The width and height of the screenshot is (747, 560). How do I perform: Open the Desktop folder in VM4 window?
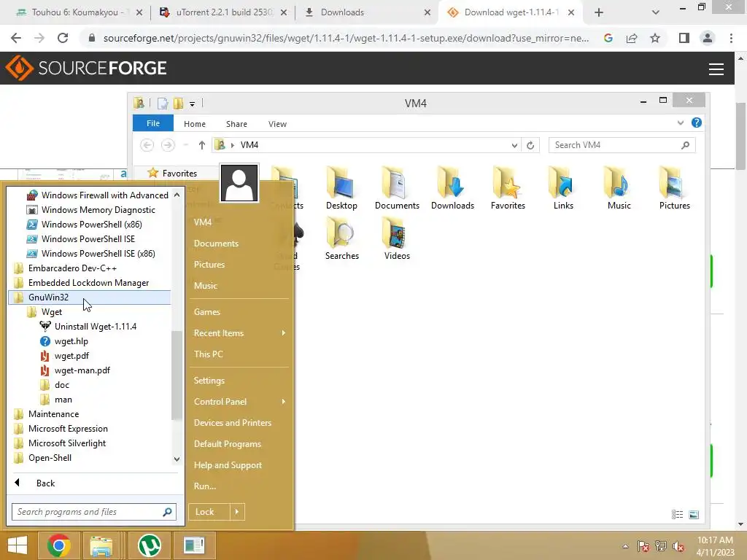point(341,189)
